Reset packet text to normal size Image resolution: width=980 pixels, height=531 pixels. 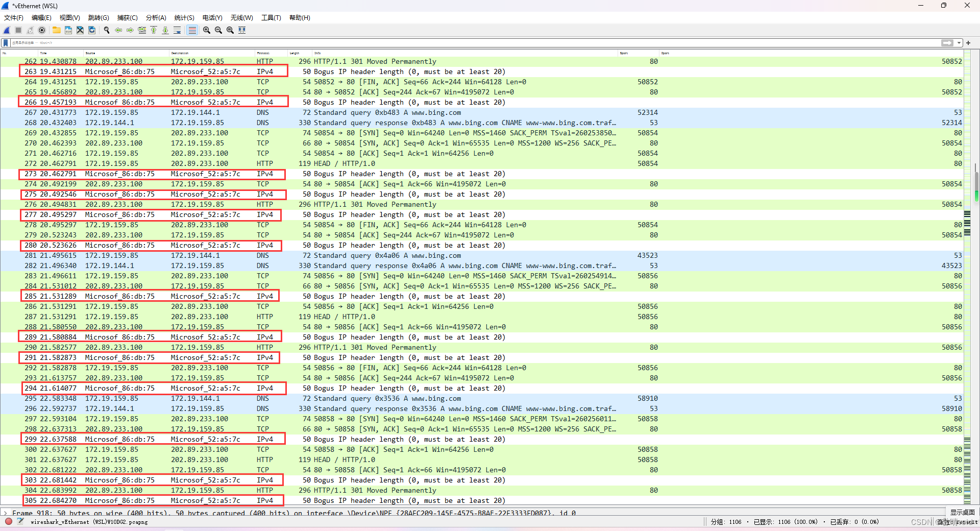[230, 30]
